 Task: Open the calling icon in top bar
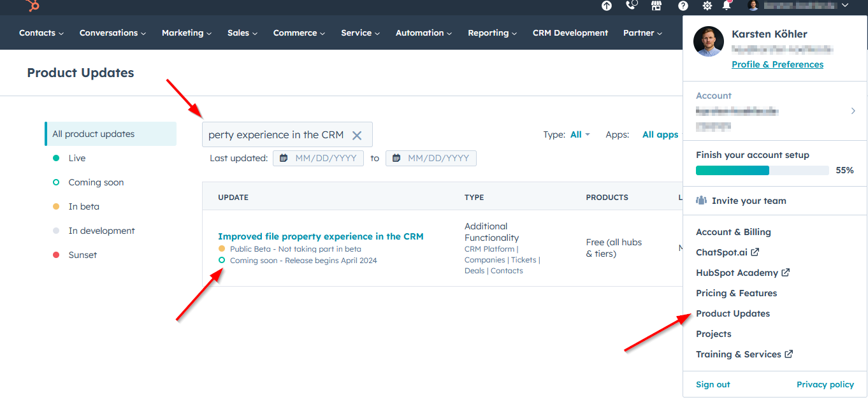tap(631, 6)
